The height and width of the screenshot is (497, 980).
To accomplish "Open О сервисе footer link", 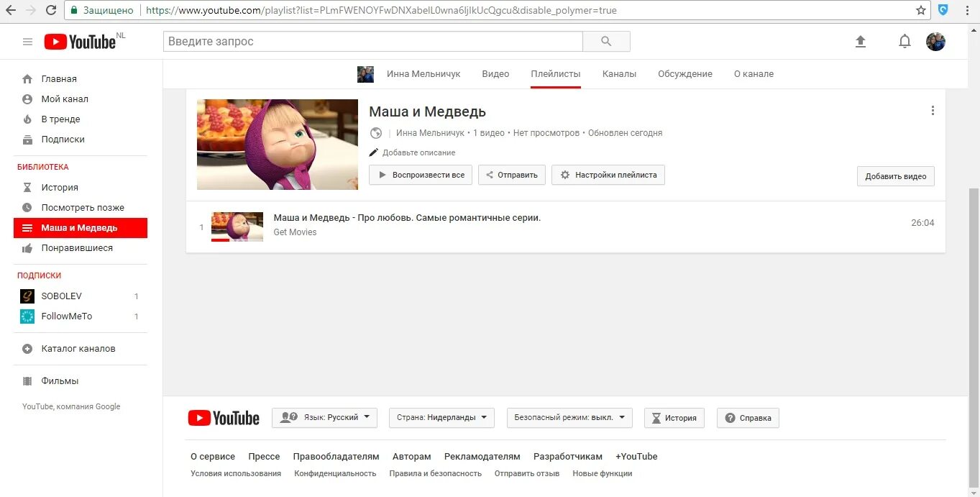I will coord(213,457).
